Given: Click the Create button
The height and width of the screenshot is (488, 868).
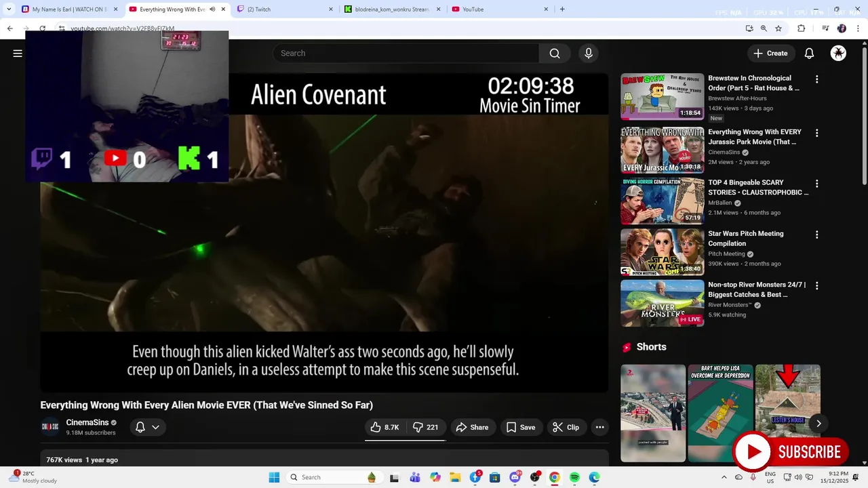Looking at the screenshot, I should pos(770,54).
